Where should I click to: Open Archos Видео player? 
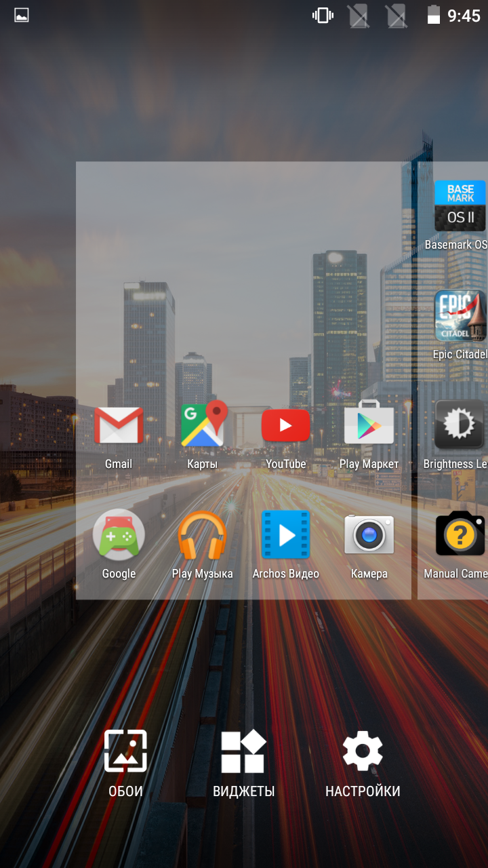pyautogui.click(x=285, y=545)
